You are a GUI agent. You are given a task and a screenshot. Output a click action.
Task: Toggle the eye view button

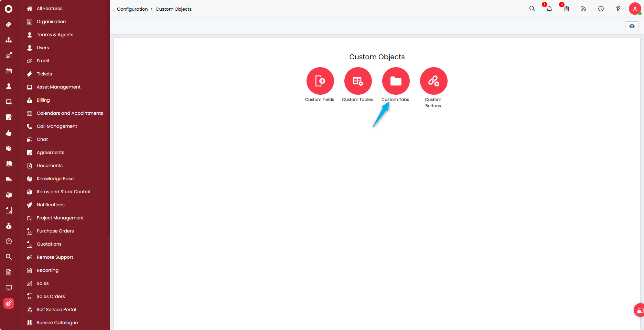(x=632, y=26)
